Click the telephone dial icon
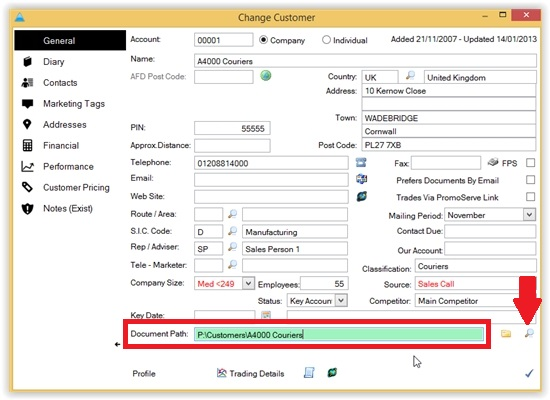 pyautogui.click(x=361, y=162)
